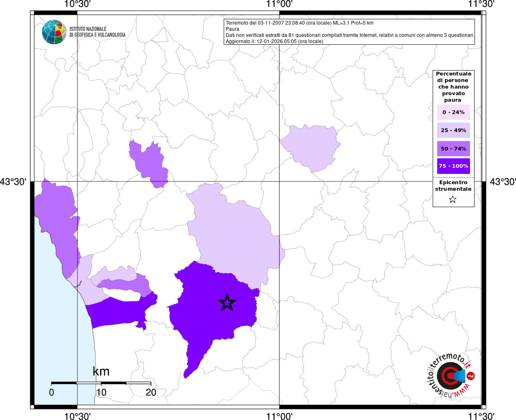Click the 'Aggiornato il: 12-01-2026' line
The image size is (516, 420).
[x=275, y=41]
